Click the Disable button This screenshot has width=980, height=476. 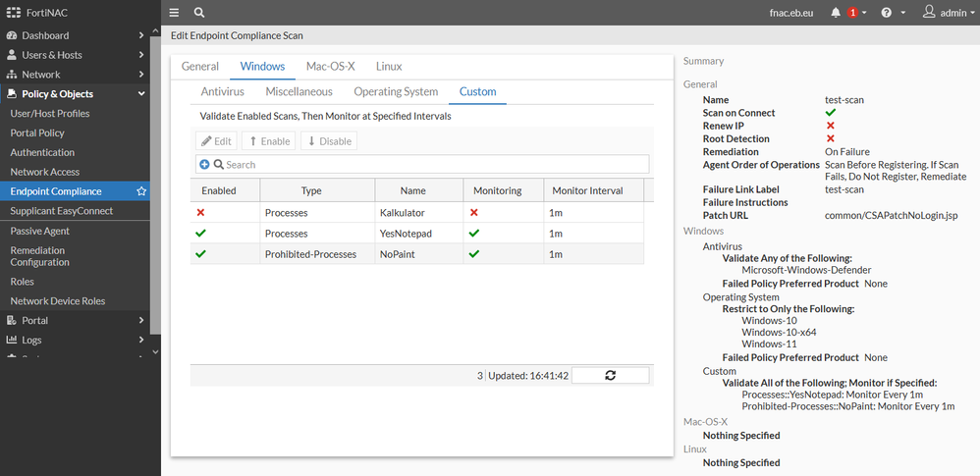click(328, 141)
